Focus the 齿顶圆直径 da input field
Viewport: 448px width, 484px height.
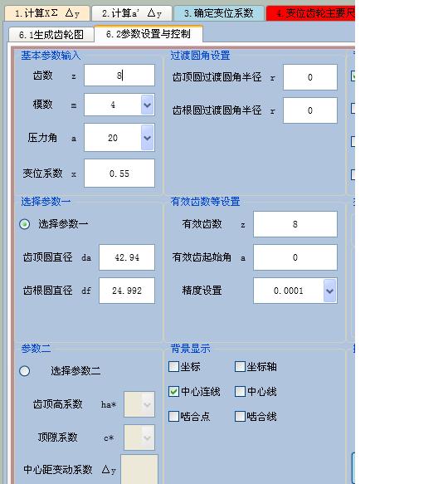[127, 257]
